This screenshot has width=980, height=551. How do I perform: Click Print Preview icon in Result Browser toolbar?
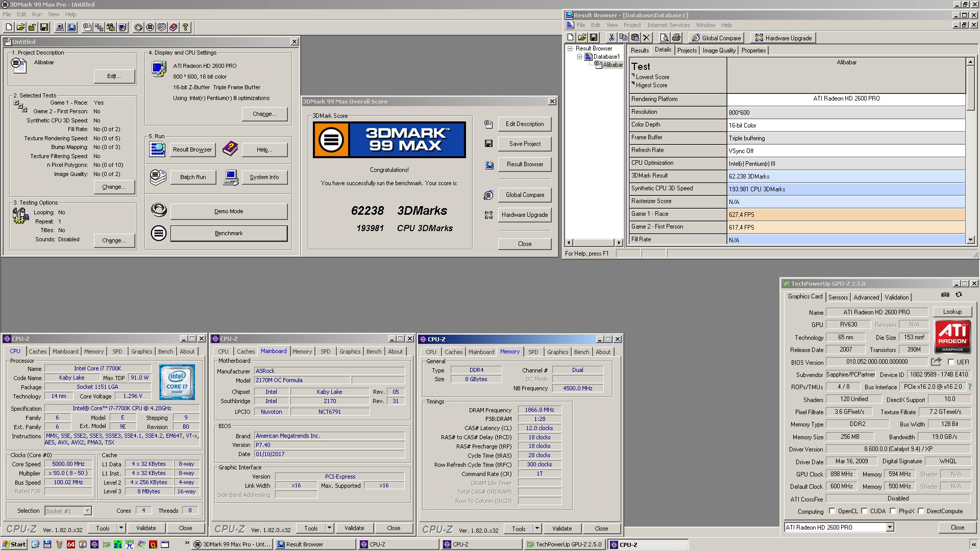(x=664, y=37)
